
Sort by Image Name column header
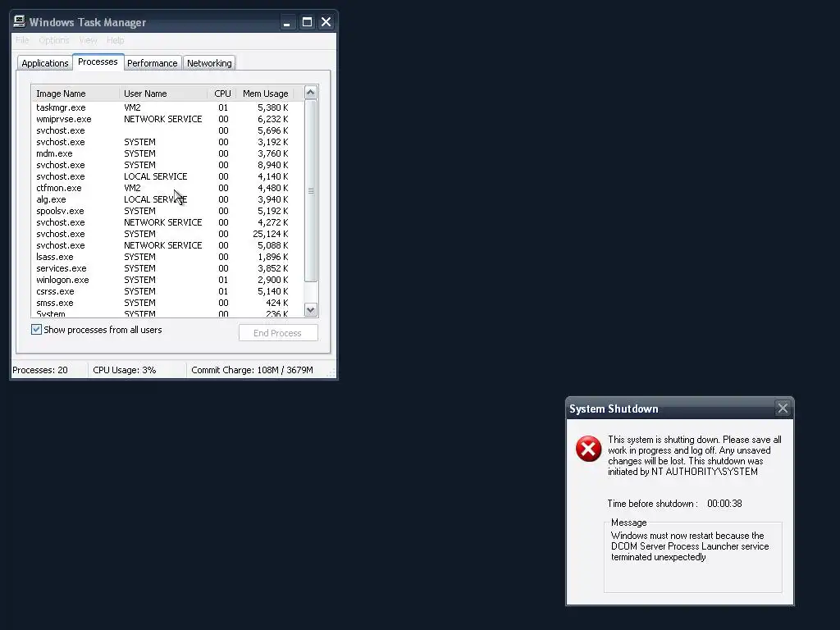(75, 94)
